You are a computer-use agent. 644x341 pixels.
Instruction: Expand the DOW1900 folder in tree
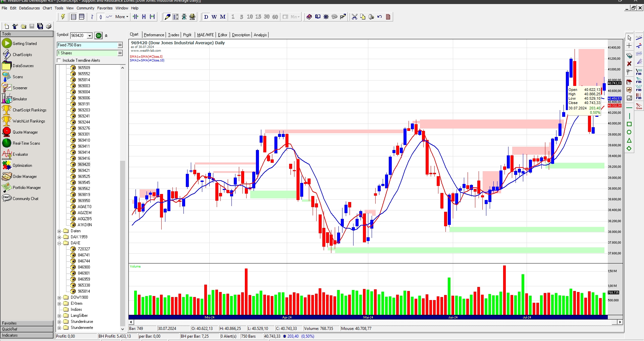[59, 298]
